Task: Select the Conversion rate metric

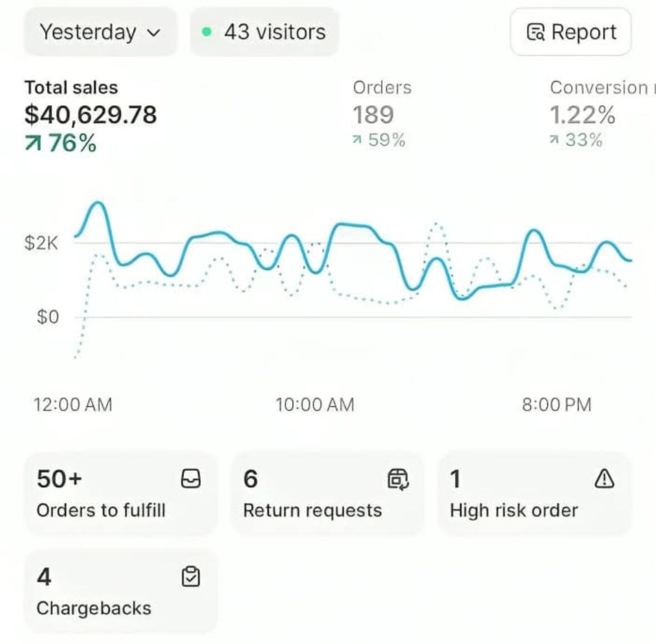Action: (598, 114)
